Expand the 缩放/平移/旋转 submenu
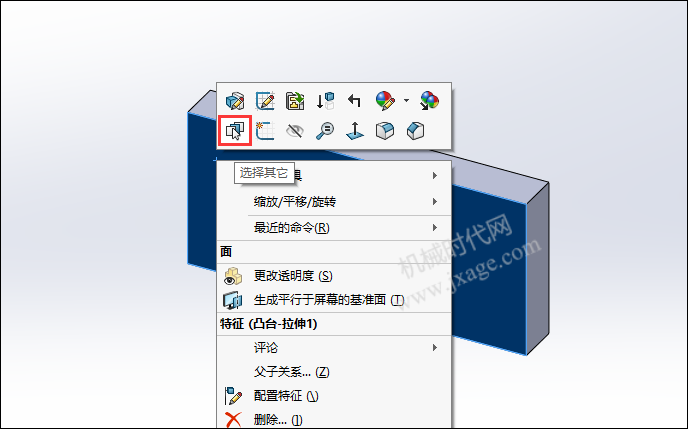The height and width of the screenshot is (429, 688). 334,202
